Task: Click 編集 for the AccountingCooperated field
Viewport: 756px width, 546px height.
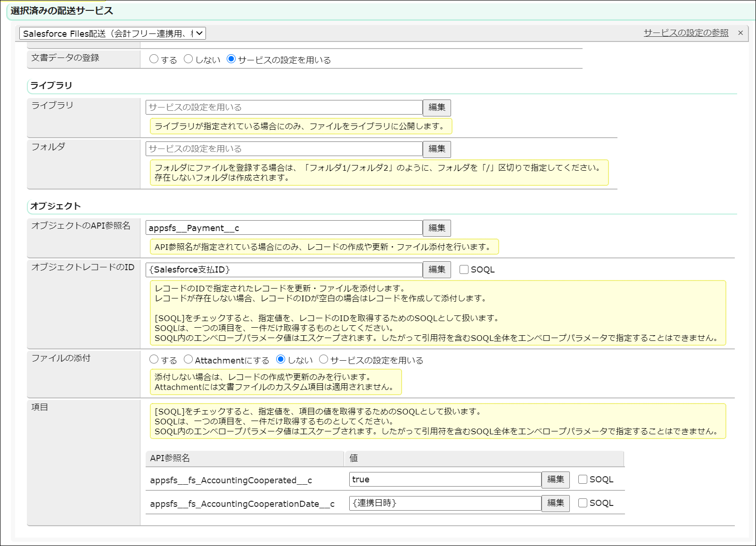Action: 555,480
